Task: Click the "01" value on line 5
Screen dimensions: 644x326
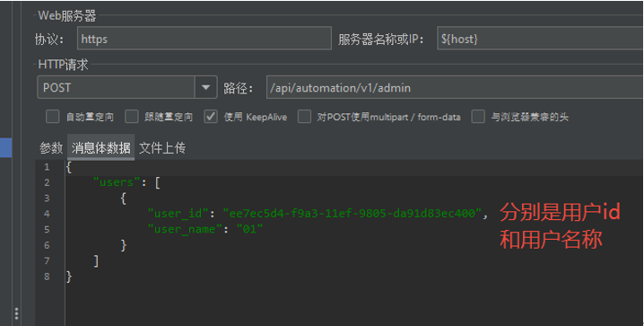Action: point(249,229)
